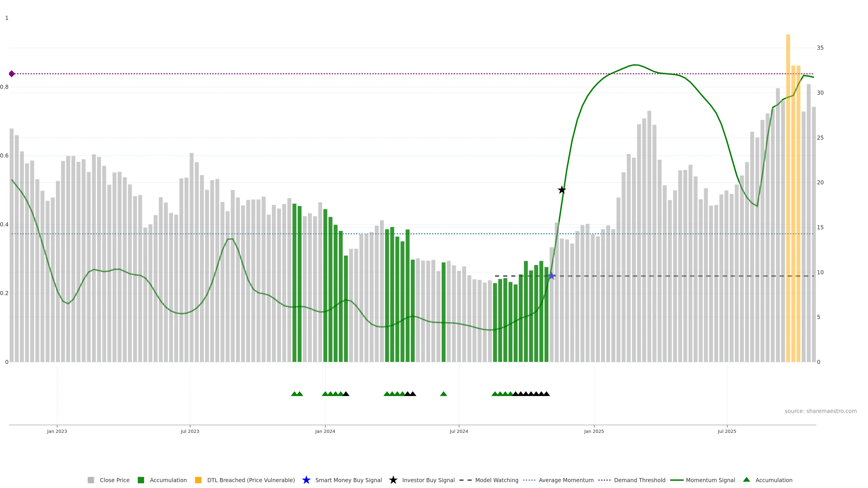Click the purple diamond Demand Threshold marker
Image resolution: width=868 pixels, height=488 pixels.
pos(12,74)
